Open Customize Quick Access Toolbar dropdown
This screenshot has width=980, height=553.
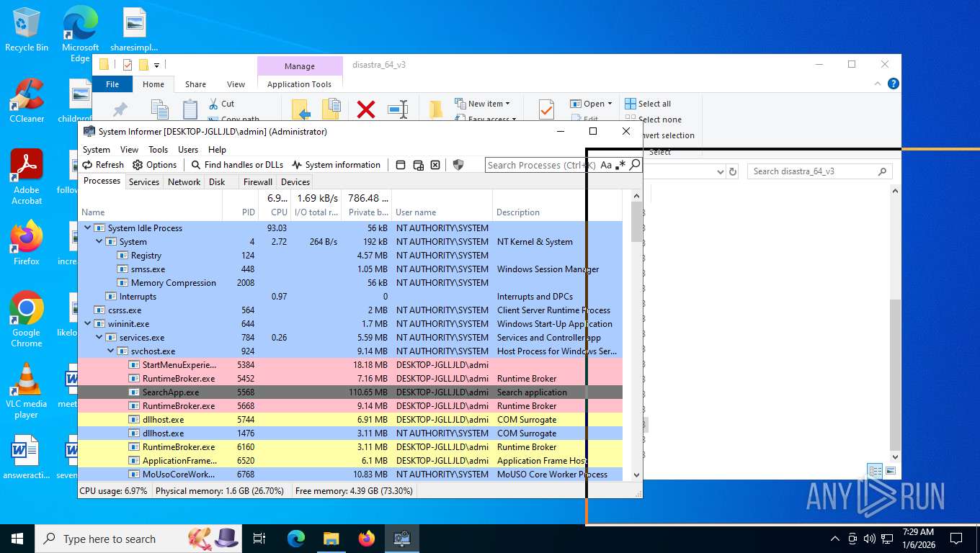[156, 65]
